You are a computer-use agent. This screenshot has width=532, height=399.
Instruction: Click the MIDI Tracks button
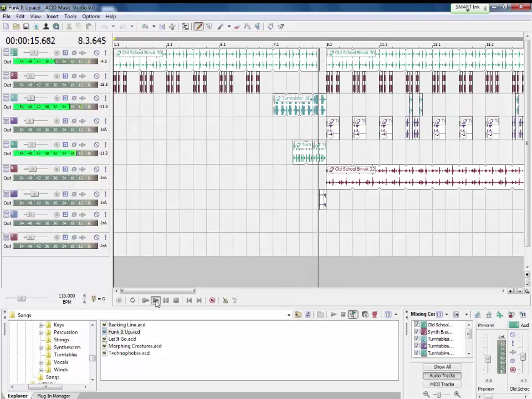coord(442,384)
